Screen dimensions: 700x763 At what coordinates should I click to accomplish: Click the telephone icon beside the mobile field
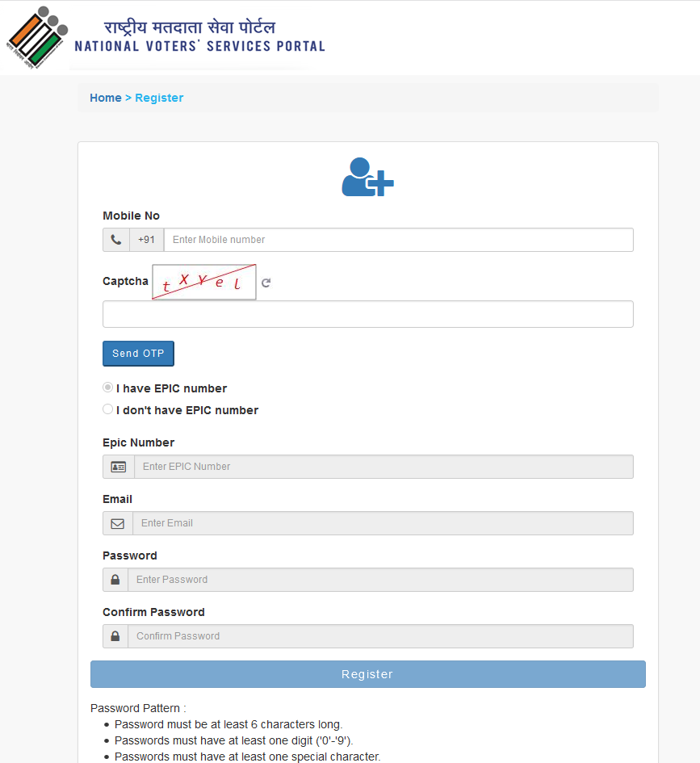(x=115, y=239)
